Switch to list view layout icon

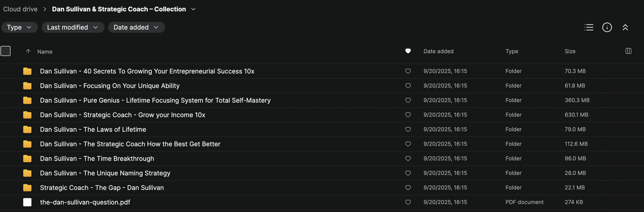click(589, 27)
